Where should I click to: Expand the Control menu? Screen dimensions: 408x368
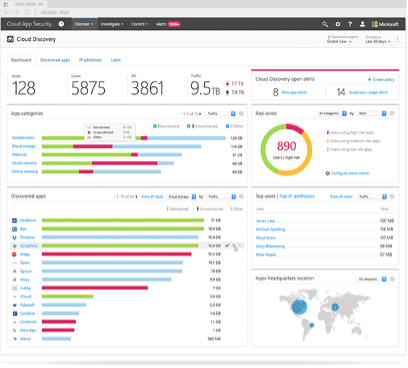[x=140, y=24]
